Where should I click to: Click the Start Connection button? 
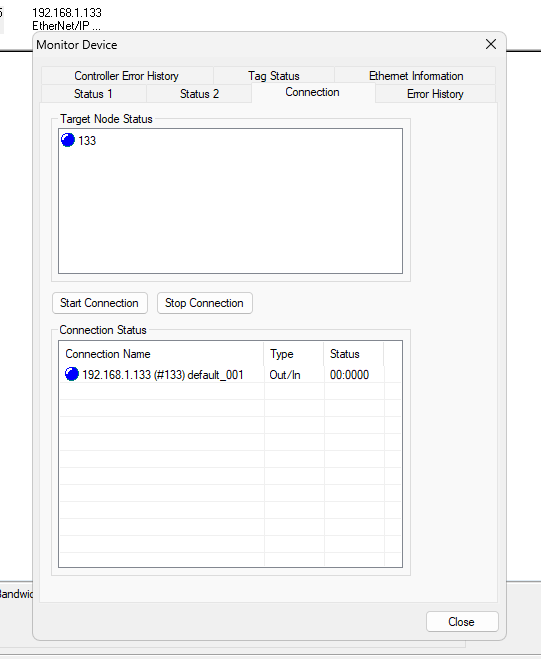(100, 303)
